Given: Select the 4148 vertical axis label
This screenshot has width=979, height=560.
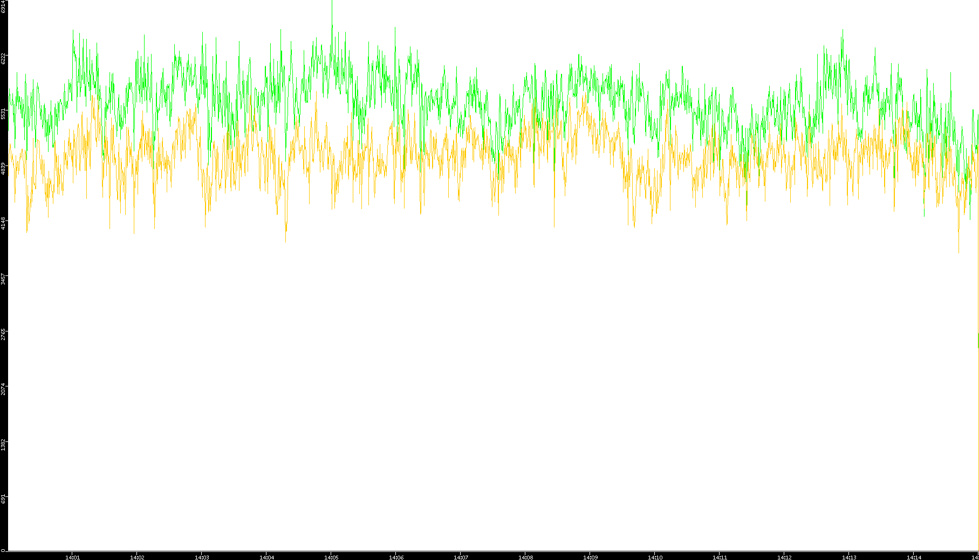Looking at the screenshot, I should coord(4,223).
